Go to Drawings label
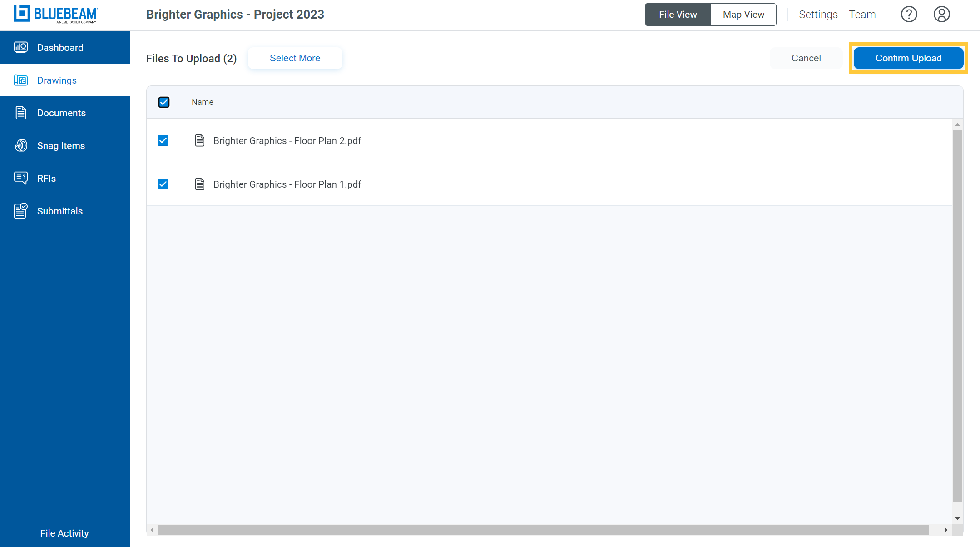Screen dimensions: 980x547 pos(57,80)
